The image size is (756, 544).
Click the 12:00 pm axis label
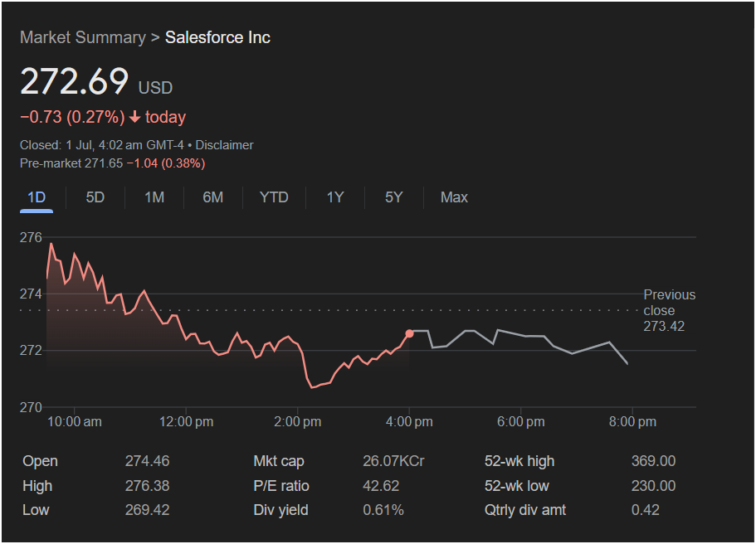pos(186,421)
